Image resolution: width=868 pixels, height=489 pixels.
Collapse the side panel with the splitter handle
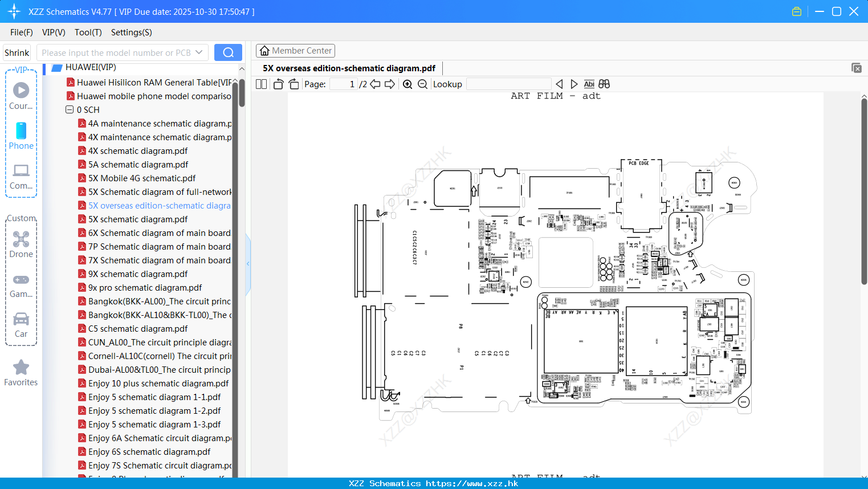248,264
